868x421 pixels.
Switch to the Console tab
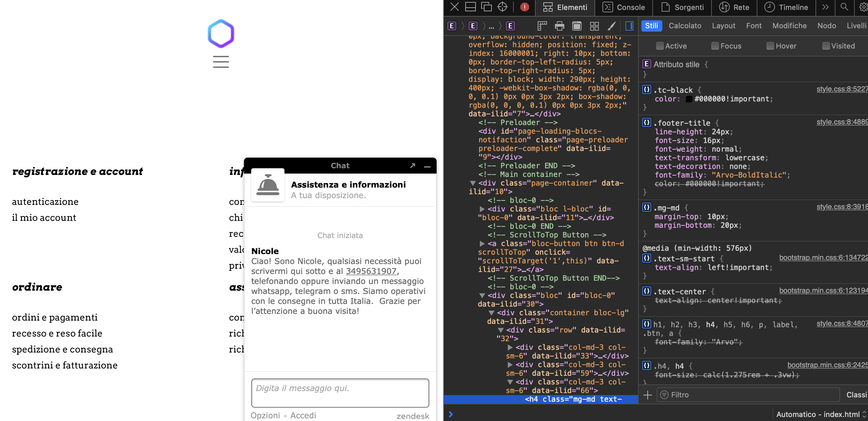(623, 7)
